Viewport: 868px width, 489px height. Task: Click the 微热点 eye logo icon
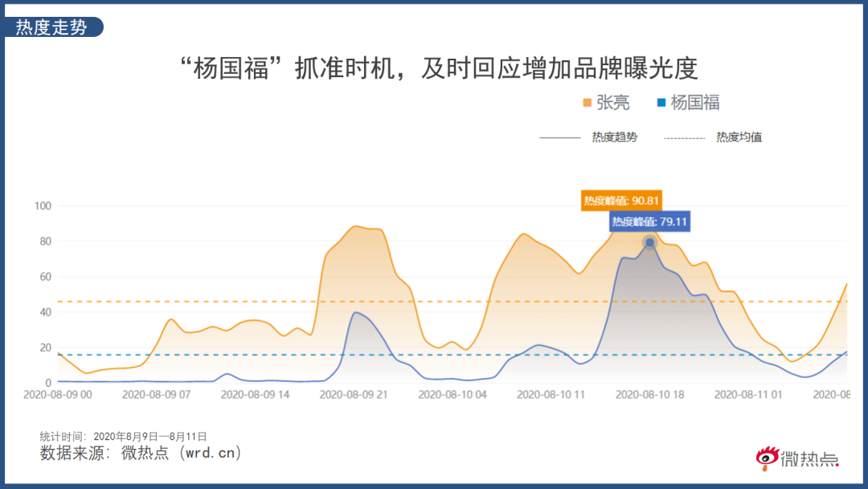click(768, 458)
